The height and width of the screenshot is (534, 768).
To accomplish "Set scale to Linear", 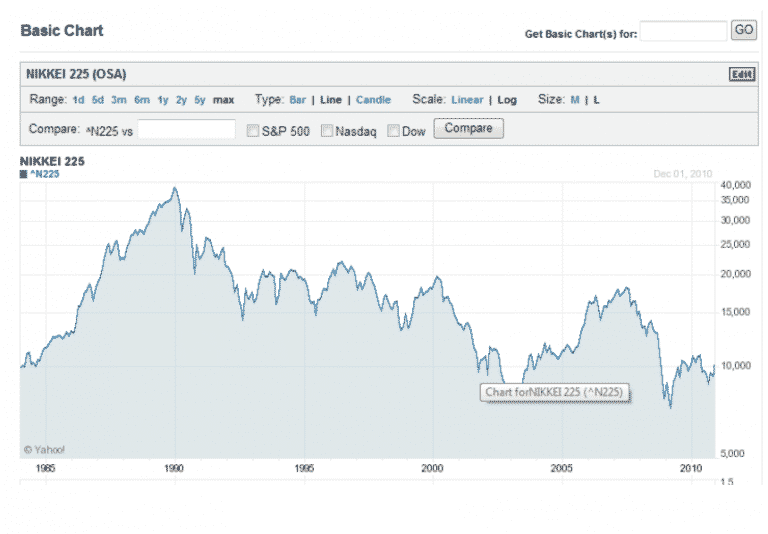I will pos(467,100).
